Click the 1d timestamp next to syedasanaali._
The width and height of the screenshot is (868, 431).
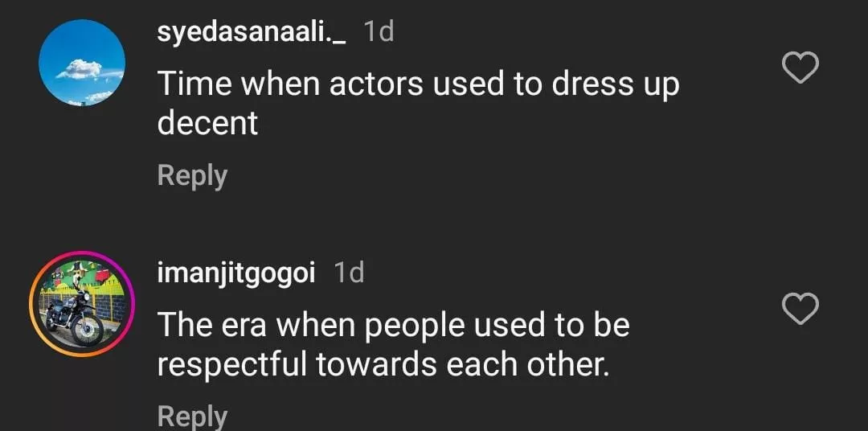tap(379, 32)
